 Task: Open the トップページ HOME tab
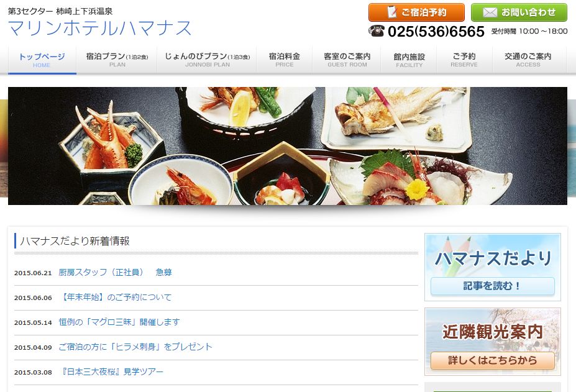42,60
